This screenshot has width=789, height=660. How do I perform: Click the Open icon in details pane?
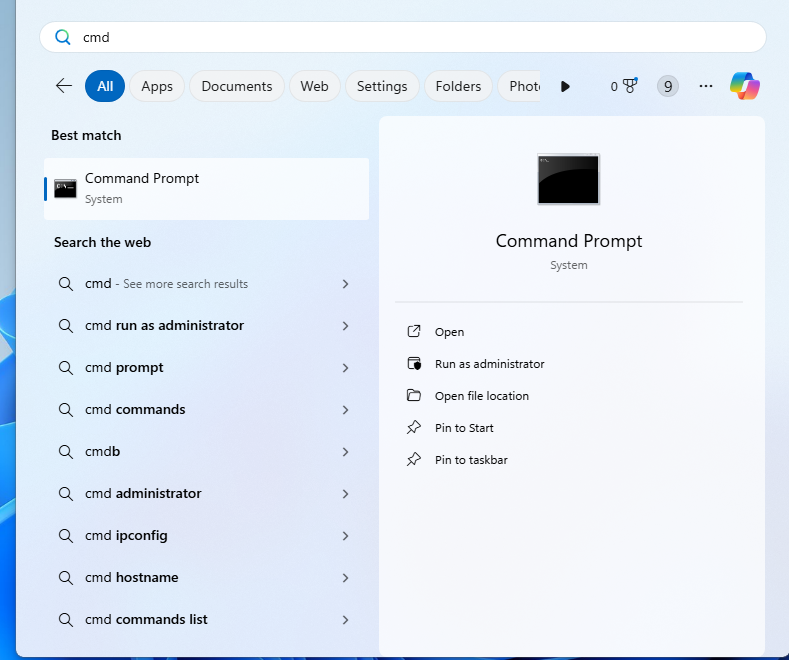tap(414, 332)
